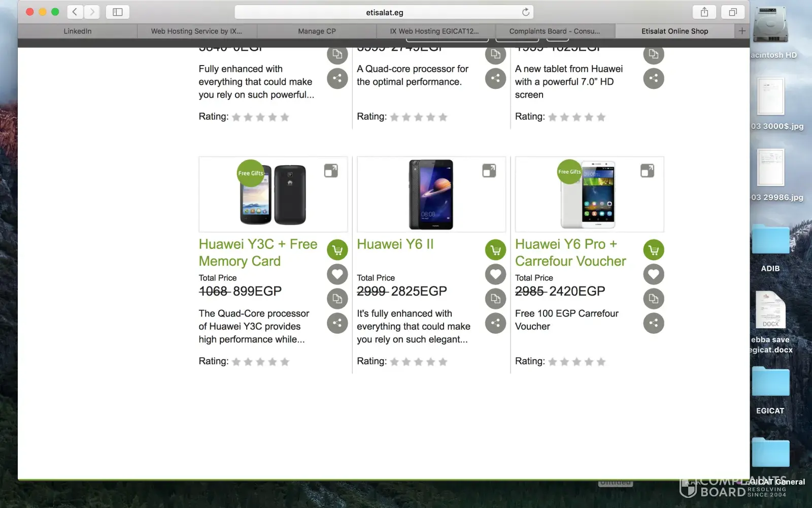Viewport: 812px width, 508px height.
Task: Click the Huawei Y3C product image
Action: coord(273,195)
